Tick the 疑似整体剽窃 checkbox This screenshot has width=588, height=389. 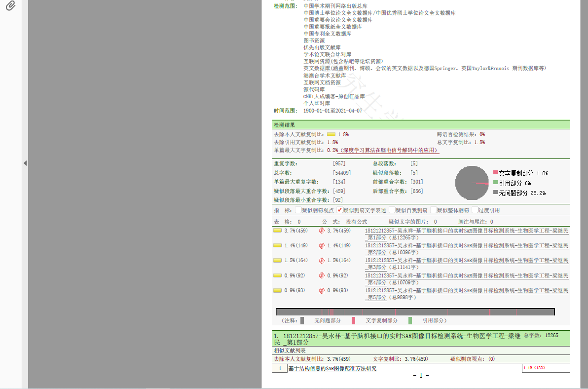click(x=434, y=210)
